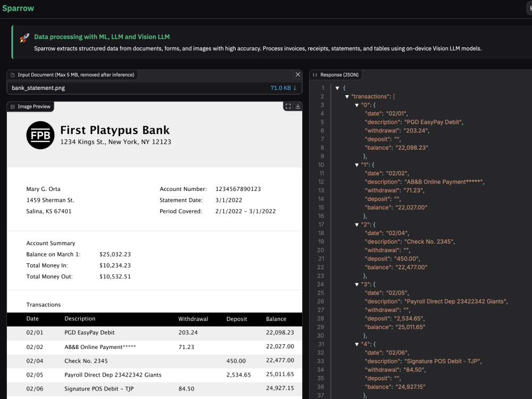This screenshot has height=399, width=532.
Task: Click the "203.24" withdrawal JSON value
Action: tap(415, 131)
